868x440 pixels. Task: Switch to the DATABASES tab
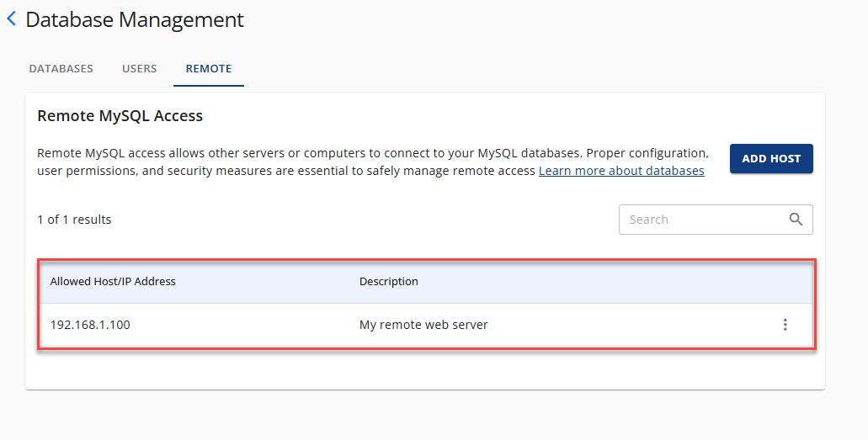click(61, 69)
